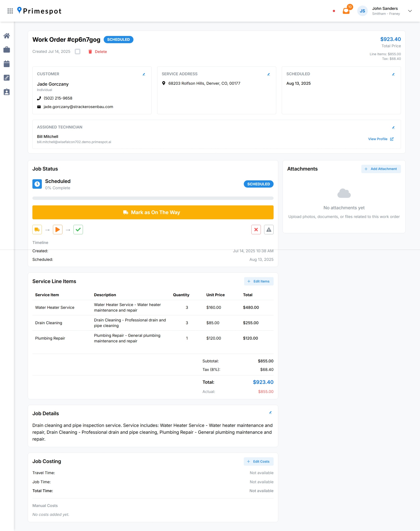Viewport: 420px width, 531px height.
Task: Open the calendar sidebar icon
Action: (x=7, y=64)
